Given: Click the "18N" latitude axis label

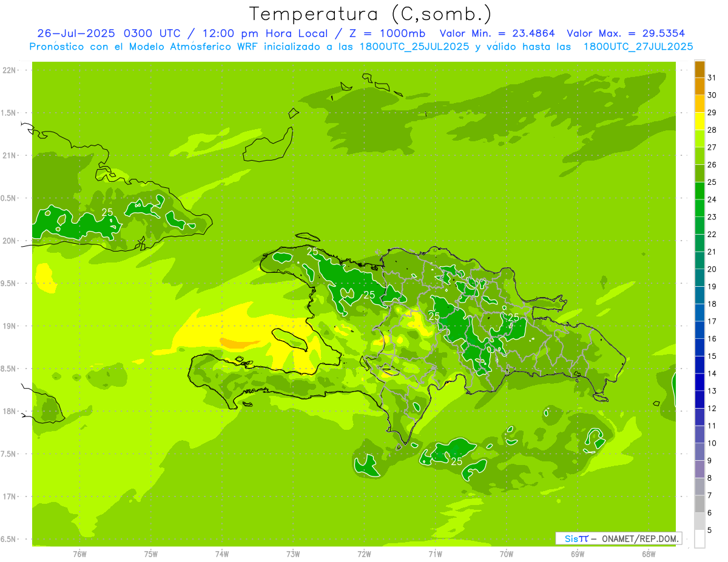Looking at the screenshot, I should click(8, 412).
